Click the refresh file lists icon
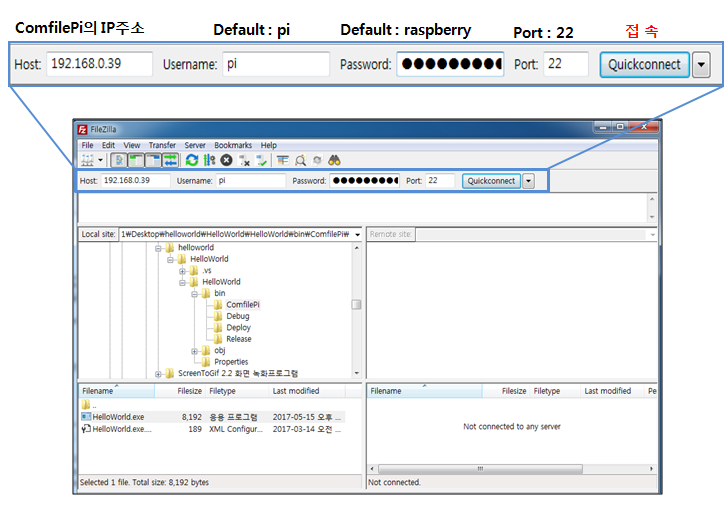 click(192, 160)
